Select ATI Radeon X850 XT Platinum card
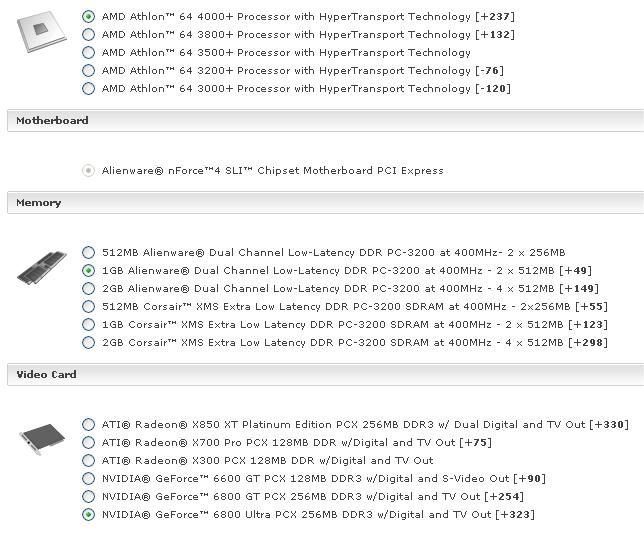The width and height of the screenshot is (644, 533). click(89, 425)
